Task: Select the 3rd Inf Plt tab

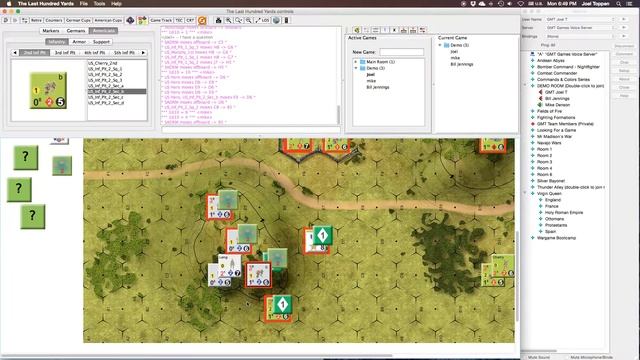Action: tap(65, 53)
